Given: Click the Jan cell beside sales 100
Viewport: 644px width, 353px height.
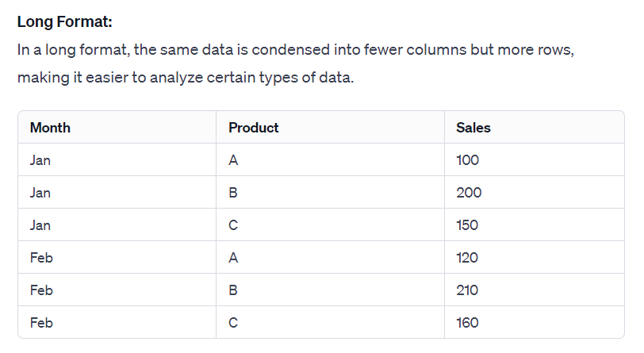Looking at the screenshot, I should click(x=40, y=160).
